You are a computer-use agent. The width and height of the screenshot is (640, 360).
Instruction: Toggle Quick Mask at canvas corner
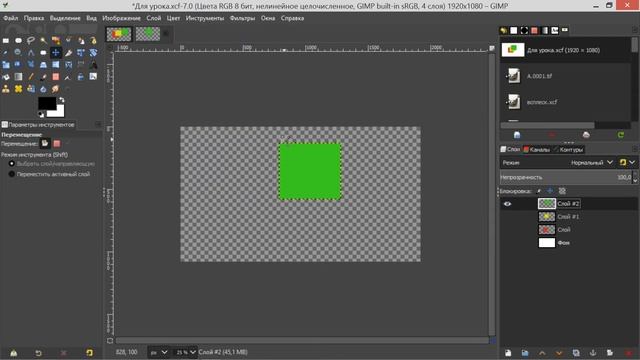pyautogui.click(x=110, y=340)
